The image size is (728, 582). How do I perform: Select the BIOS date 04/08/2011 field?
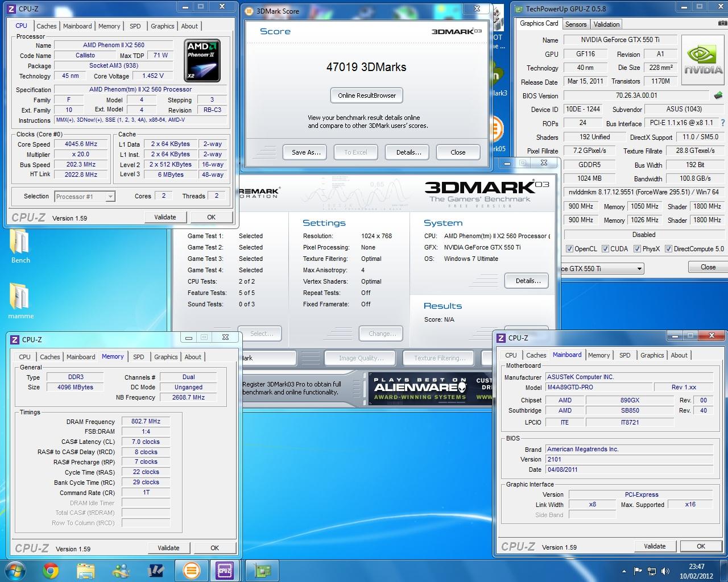tap(629, 469)
